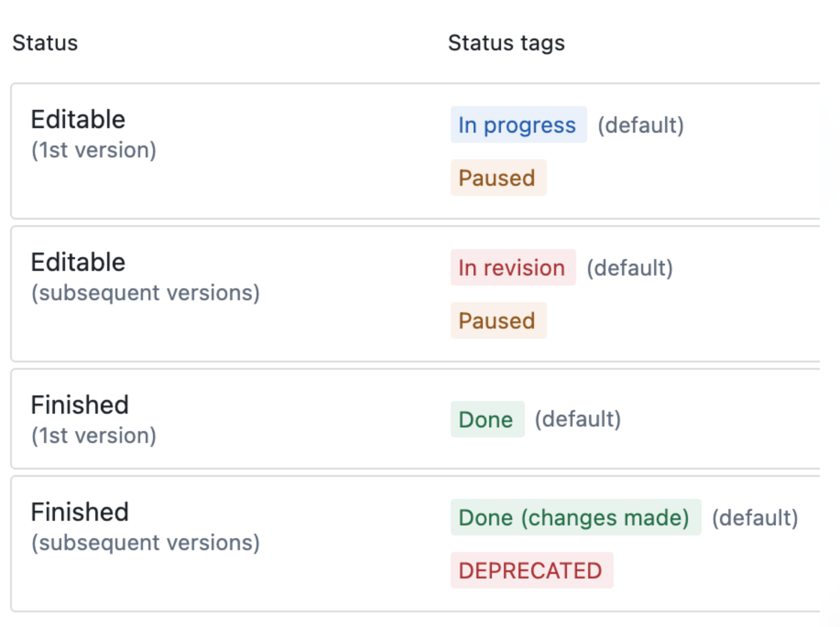The width and height of the screenshot is (840, 627).
Task: Select the Finished 1st version row title
Action: pos(80,405)
